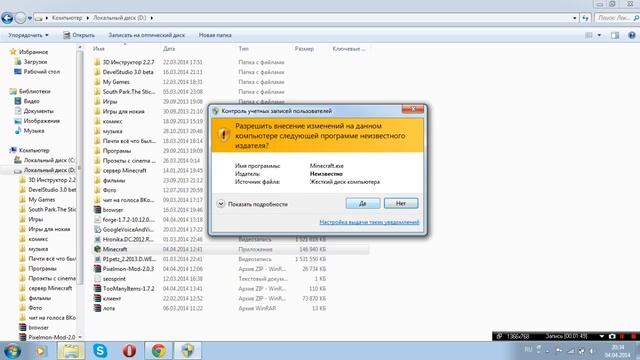Select Рабочий стол in the navigation pane
Viewport: 640px width, 360px height.
[42, 72]
